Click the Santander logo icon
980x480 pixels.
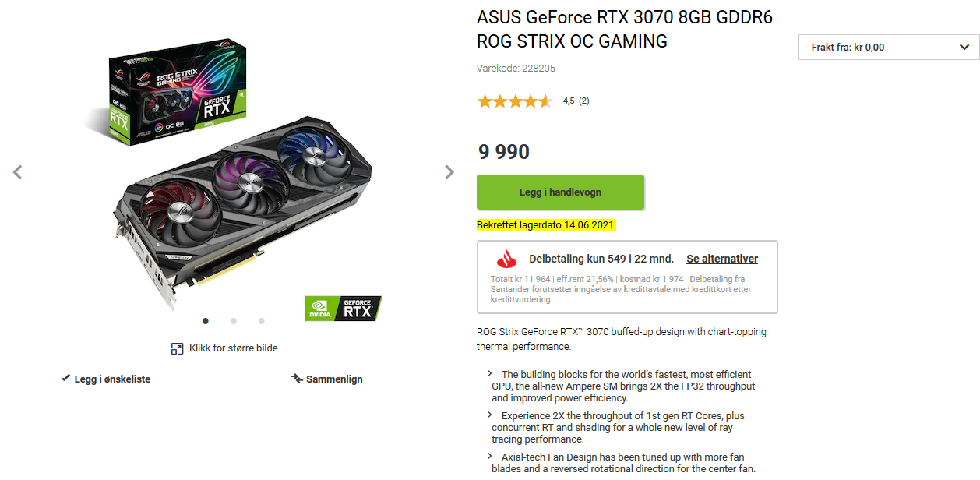click(x=506, y=259)
